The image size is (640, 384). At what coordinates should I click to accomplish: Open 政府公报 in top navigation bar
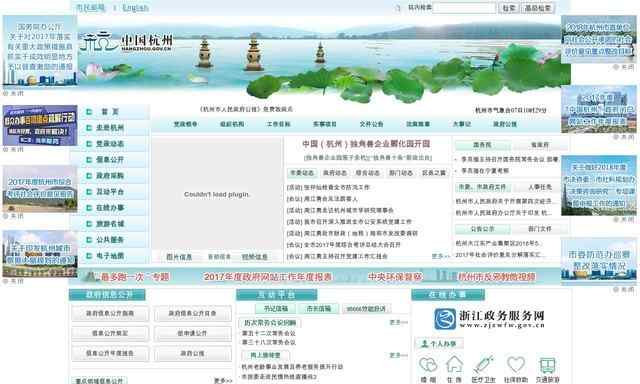click(505, 124)
